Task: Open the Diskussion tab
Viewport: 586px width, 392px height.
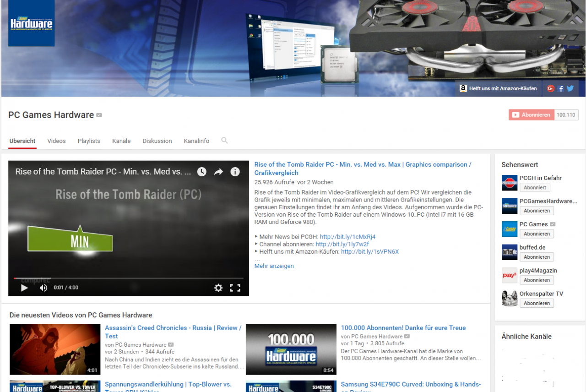Action: (157, 141)
